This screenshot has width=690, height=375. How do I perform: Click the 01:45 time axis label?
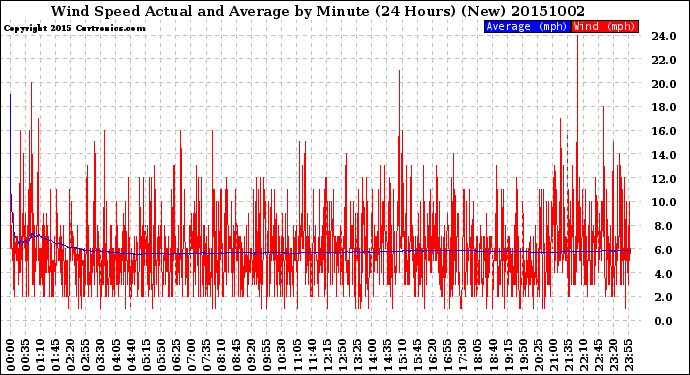click(56, 355)
